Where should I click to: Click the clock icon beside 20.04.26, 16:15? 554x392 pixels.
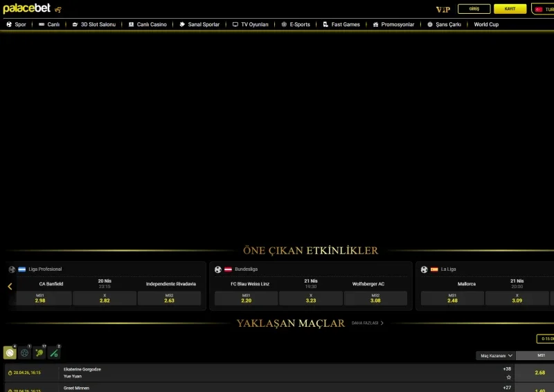click(x=10, y=373)
